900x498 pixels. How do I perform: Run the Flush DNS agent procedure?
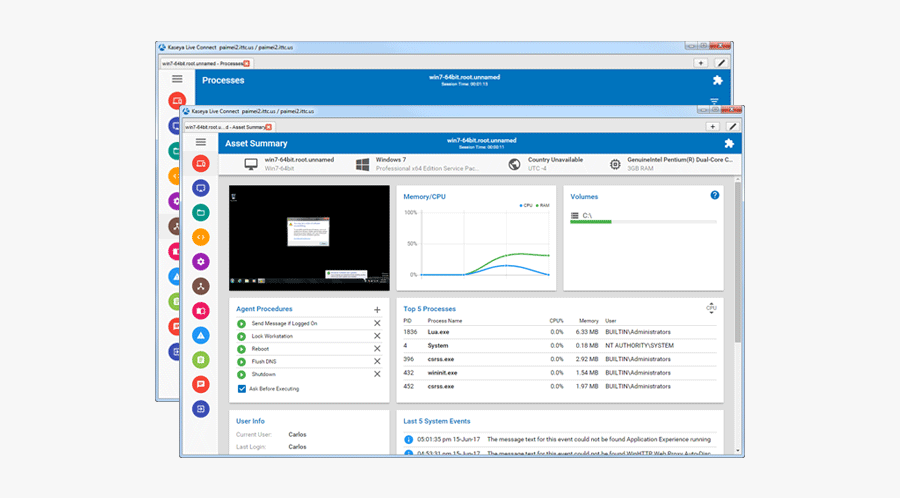[x=241, y=361]
